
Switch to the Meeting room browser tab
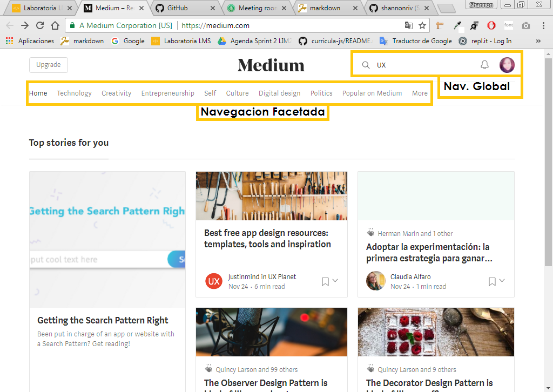255,8
